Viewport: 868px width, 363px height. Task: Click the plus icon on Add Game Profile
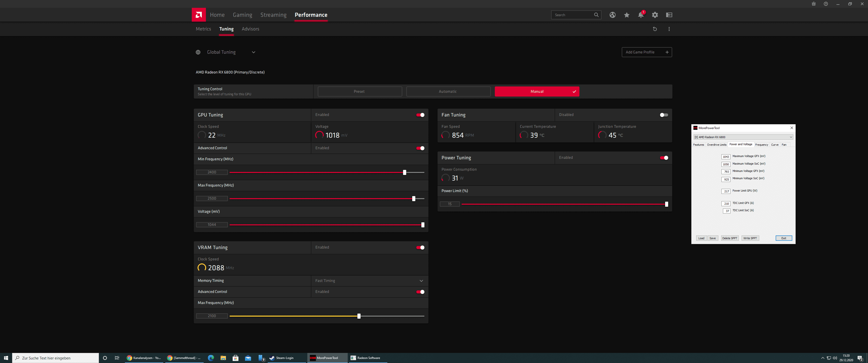(x=667, y=52)
